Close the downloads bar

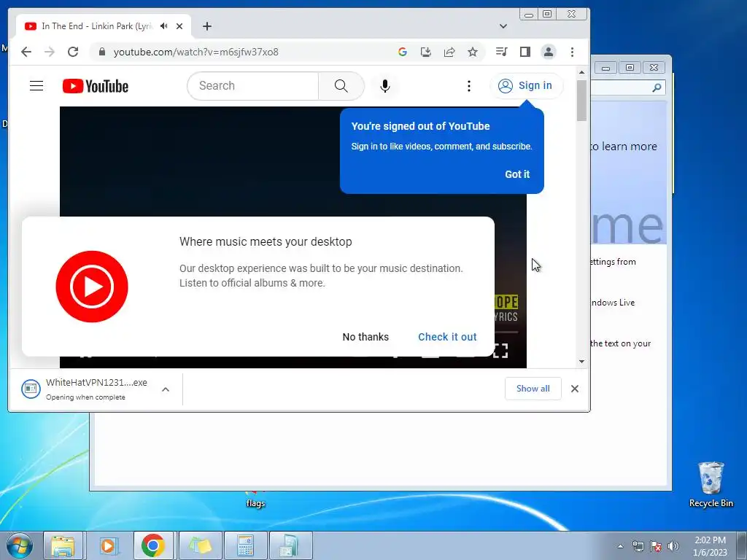[x=575, y=389]
